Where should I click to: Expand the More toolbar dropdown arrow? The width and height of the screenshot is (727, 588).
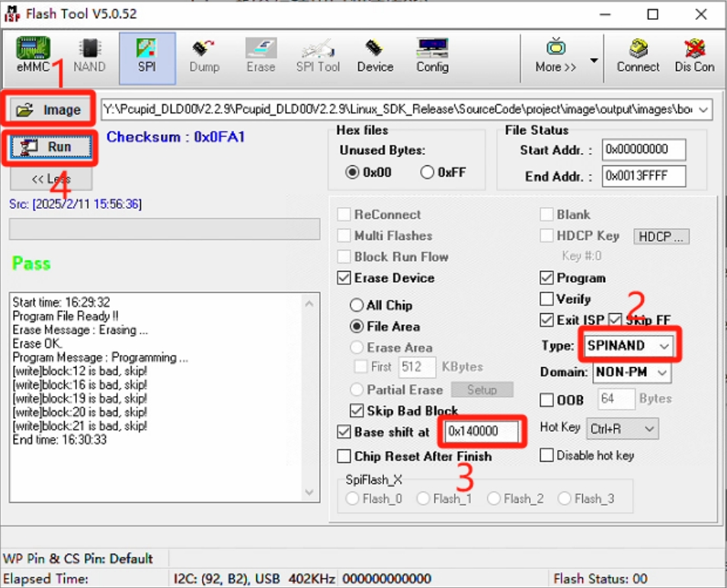click(594, 60)
